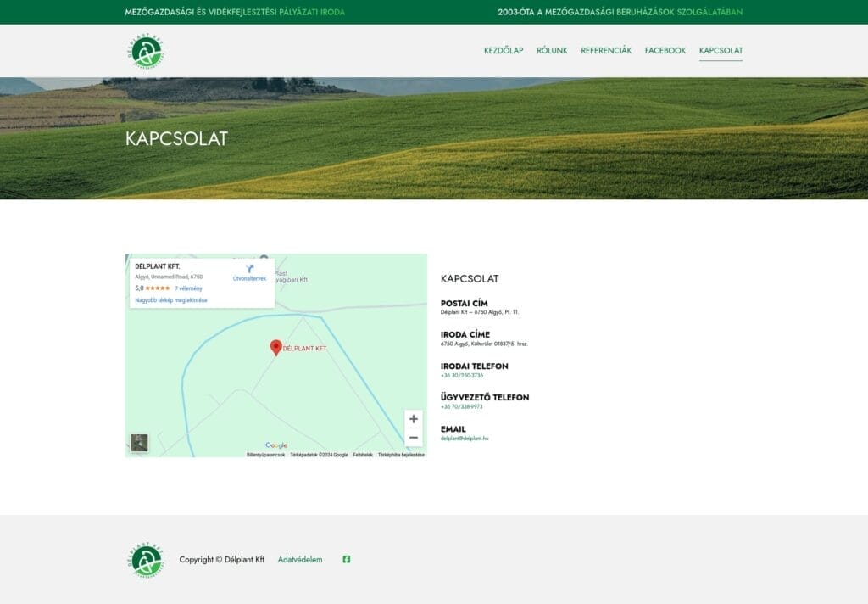Open the Facebook icon in the footer
The width and height of the screenshot is (868, 604).
pyautogui.click(x=345, y=560)
